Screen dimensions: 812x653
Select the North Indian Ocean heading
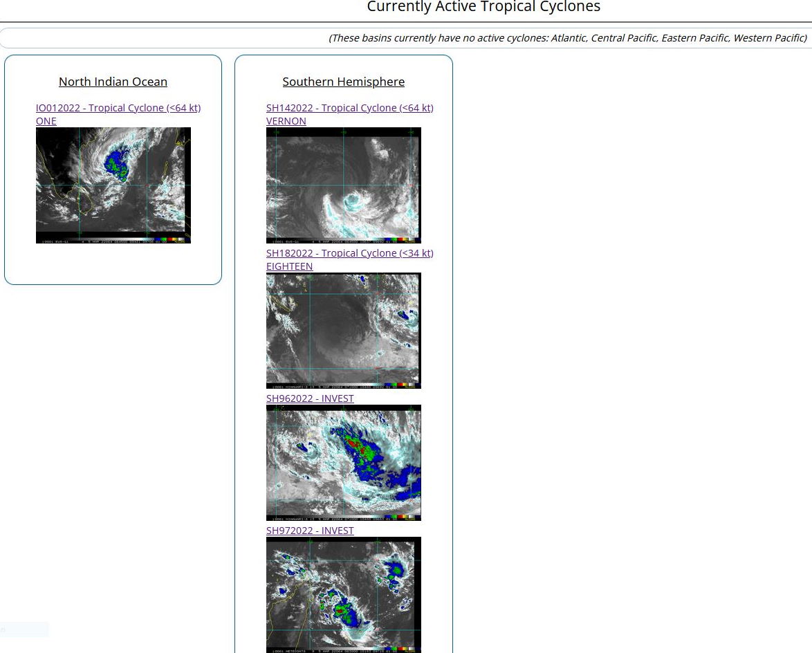tap(113, 82)
